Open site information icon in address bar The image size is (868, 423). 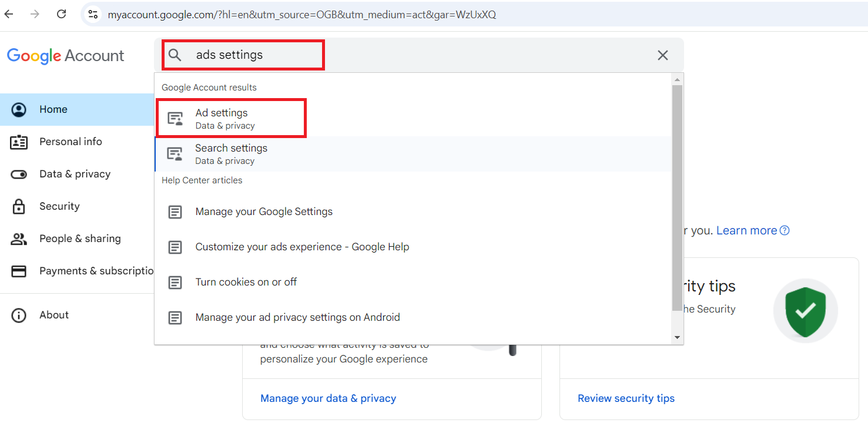tap(92, 15)
